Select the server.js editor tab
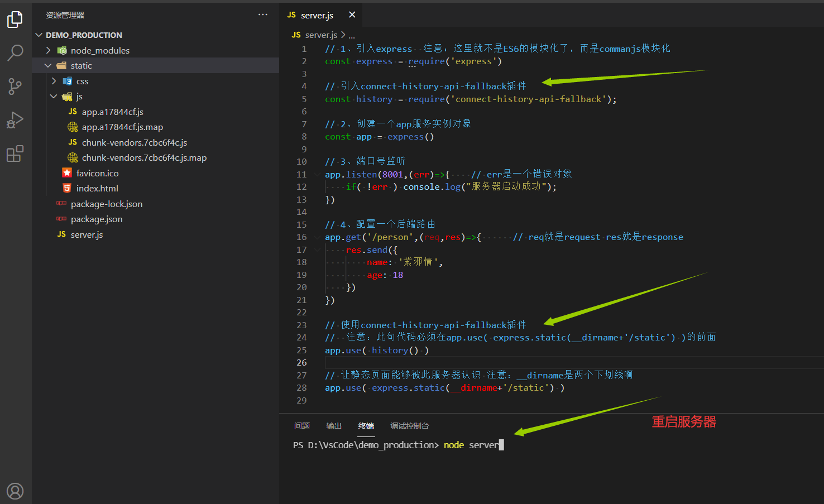This screenshot has height=504, width=824. [x=321, y=15]
